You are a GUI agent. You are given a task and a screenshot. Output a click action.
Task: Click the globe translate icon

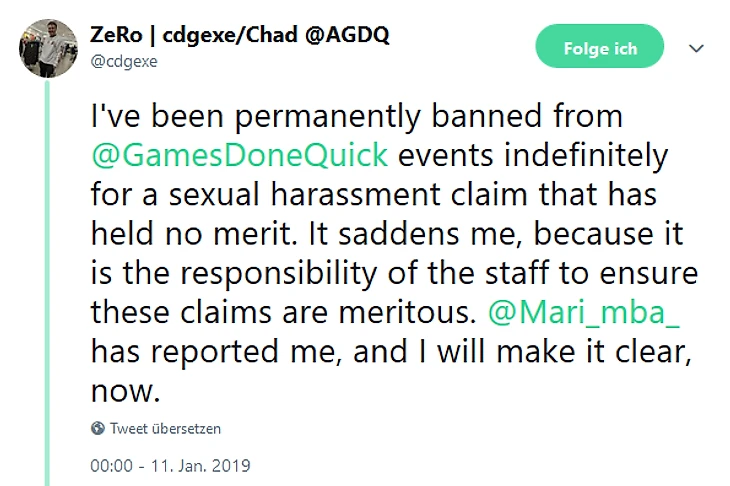point(98,428)
